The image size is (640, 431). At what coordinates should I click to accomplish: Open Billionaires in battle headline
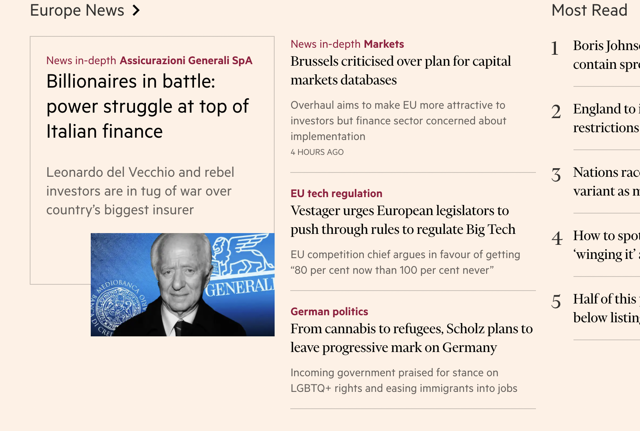(x=147, y=106)
